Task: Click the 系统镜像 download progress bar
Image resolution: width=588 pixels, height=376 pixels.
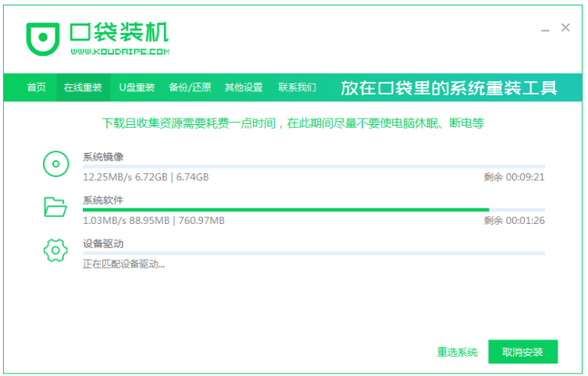Action: (313, 166)
